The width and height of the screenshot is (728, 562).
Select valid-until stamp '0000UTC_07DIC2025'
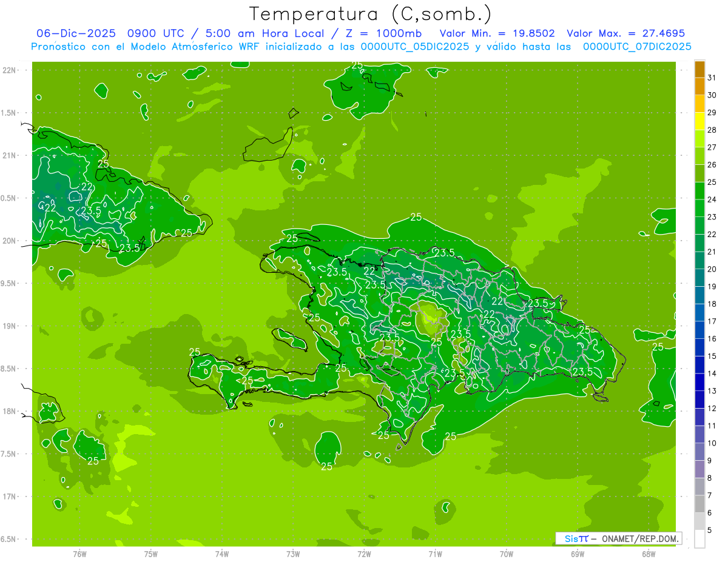[637, 47]
